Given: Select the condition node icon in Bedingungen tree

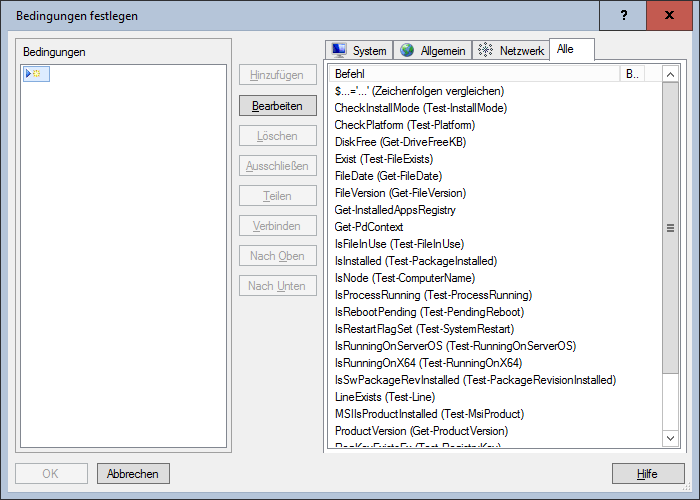Looking at the screenshot, I should (x=36, y=74).
